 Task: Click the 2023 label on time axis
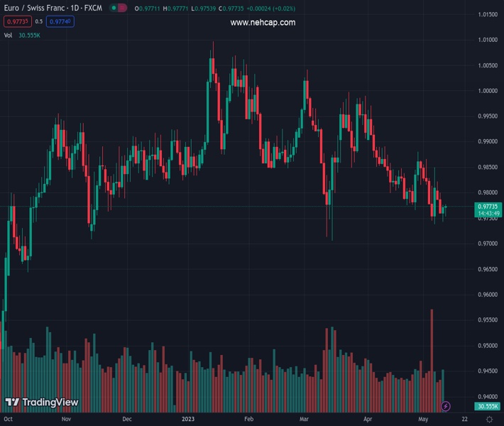coord(188,420)
